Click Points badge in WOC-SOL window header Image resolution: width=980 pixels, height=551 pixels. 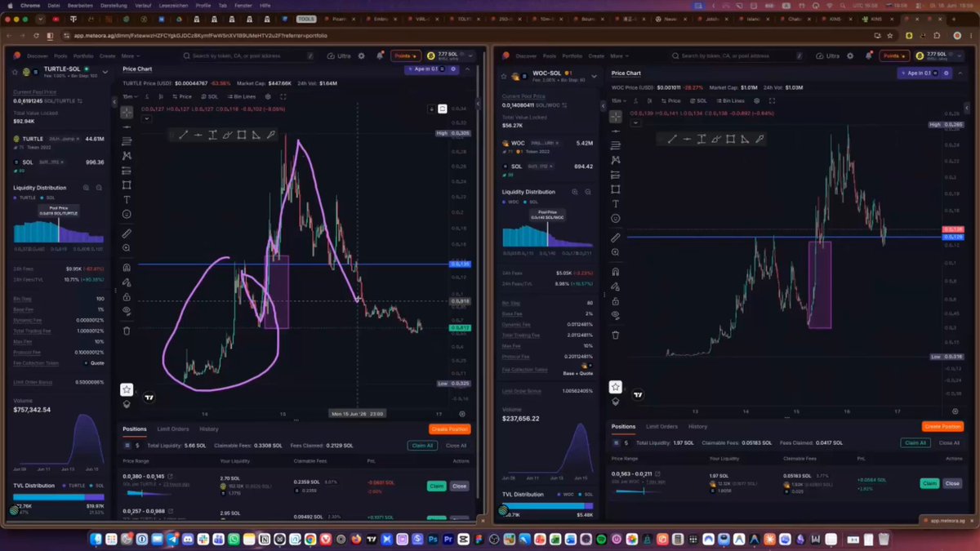pyautogui.click(x=893, y=56)
